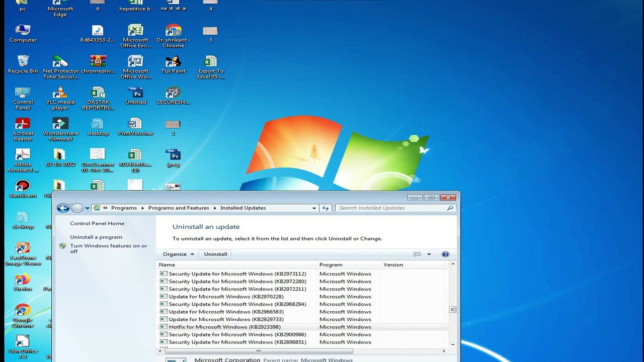Click the Uninstall a program link
The height and width of the screenshot is (362, 644).
(96, 237)
